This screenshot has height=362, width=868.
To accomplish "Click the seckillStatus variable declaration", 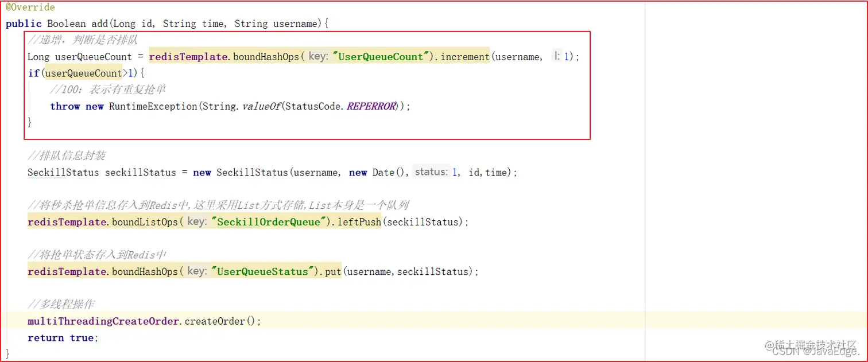I will tap(141, 173).
